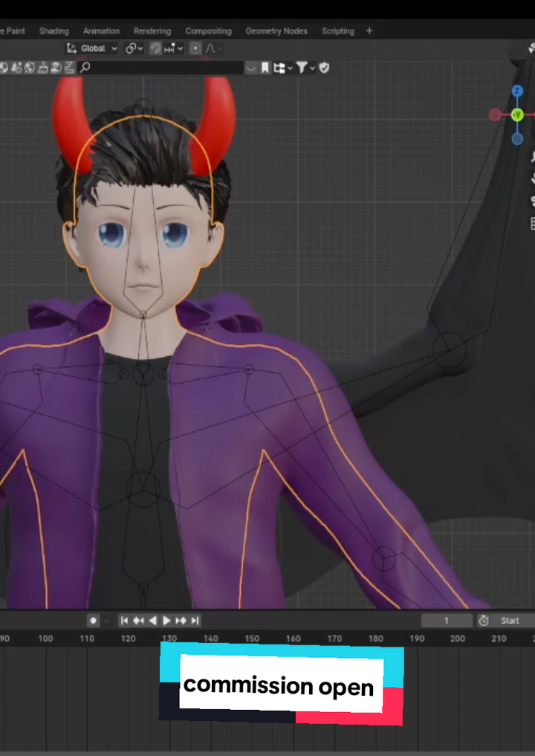Screen dimensions: 535x756
Task: Add a new workspace with plus icon
Action: tap(369, 31)
